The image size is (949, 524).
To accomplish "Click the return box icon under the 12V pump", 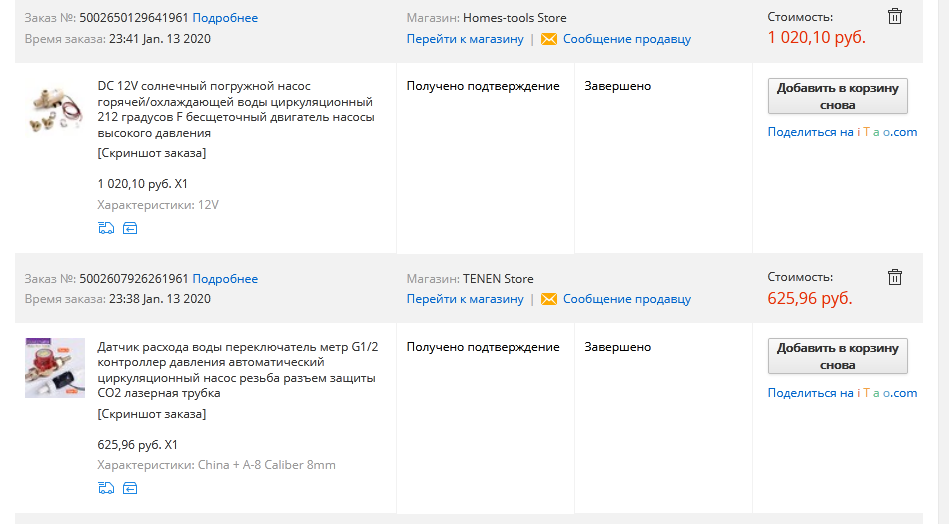I will coord(130,228).
